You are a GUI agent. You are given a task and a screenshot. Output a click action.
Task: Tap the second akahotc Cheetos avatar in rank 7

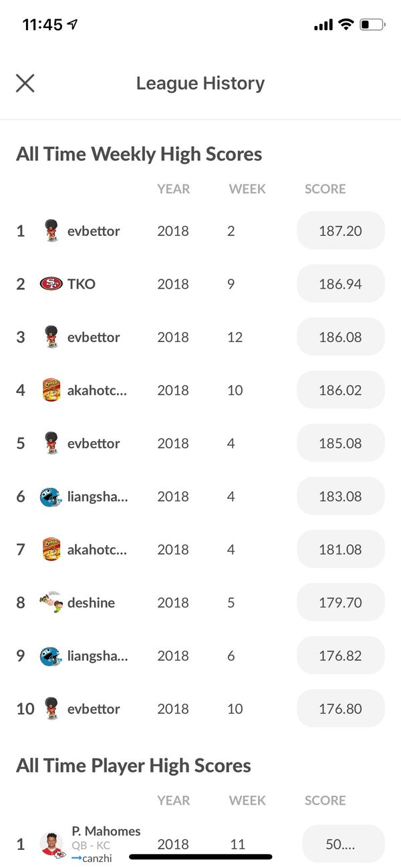point(51,549)
